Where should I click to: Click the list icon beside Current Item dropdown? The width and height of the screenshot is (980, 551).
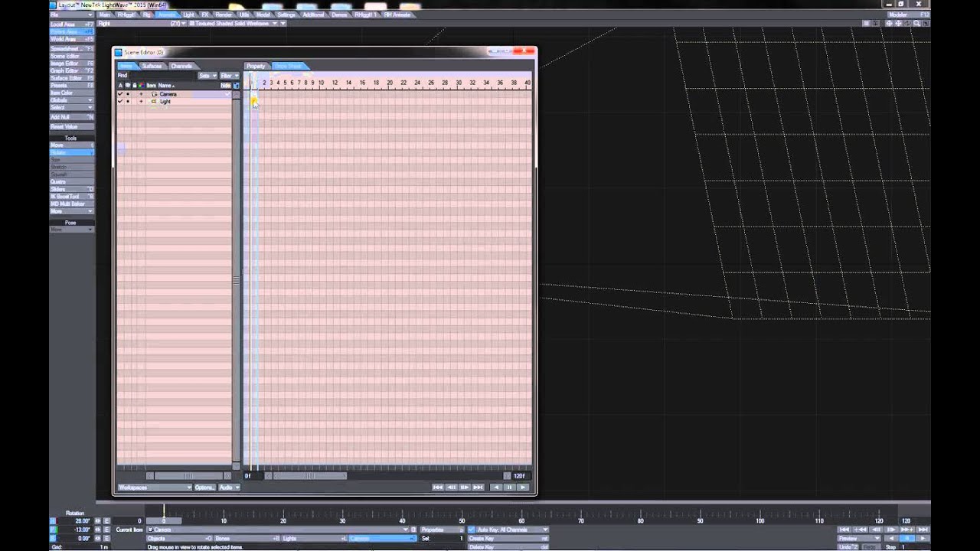click(x=414, y=530)
